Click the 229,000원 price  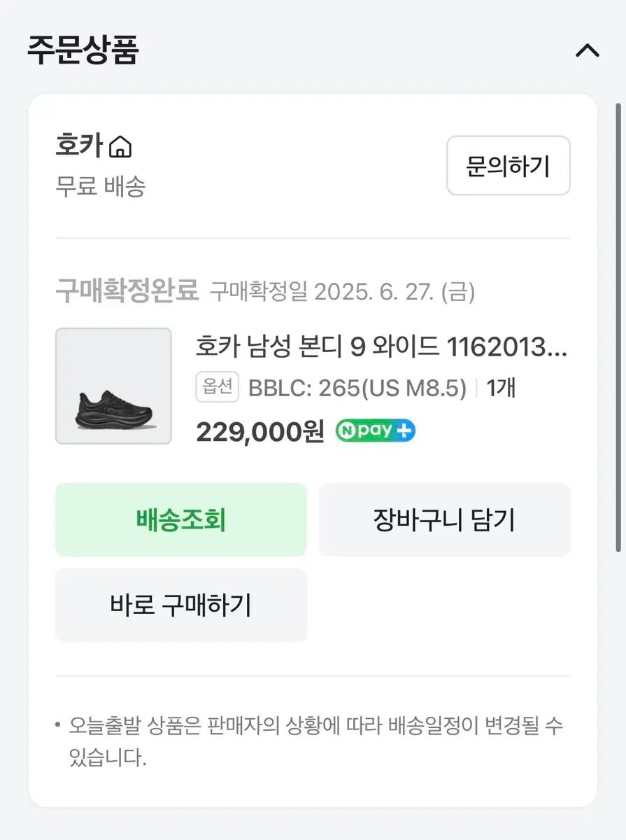(259, 432)
